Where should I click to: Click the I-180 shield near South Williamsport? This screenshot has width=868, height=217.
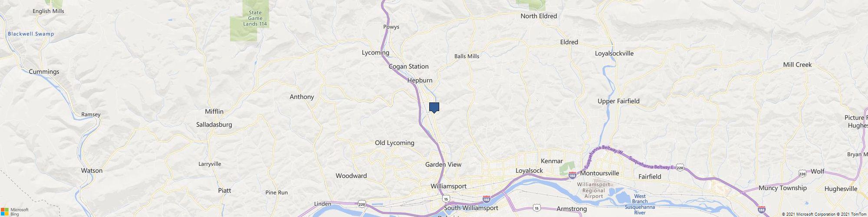[487, 200]
